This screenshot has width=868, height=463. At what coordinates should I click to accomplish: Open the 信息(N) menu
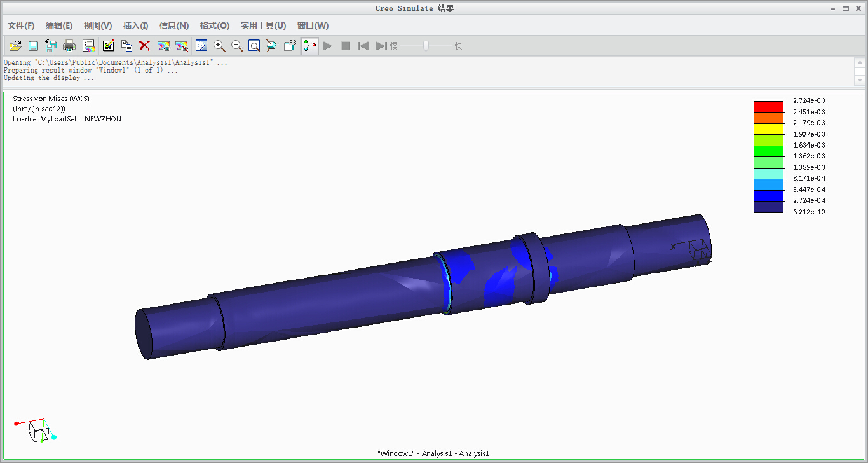click(x=174, y=25)
